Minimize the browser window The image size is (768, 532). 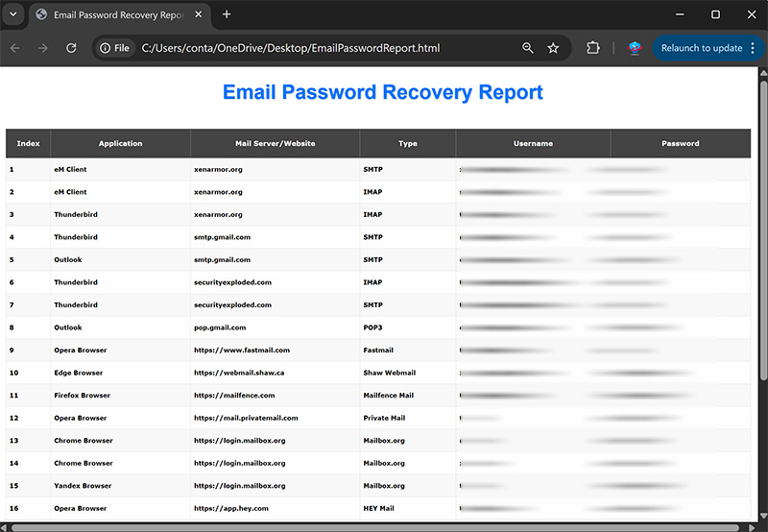[x=680, y=14]
